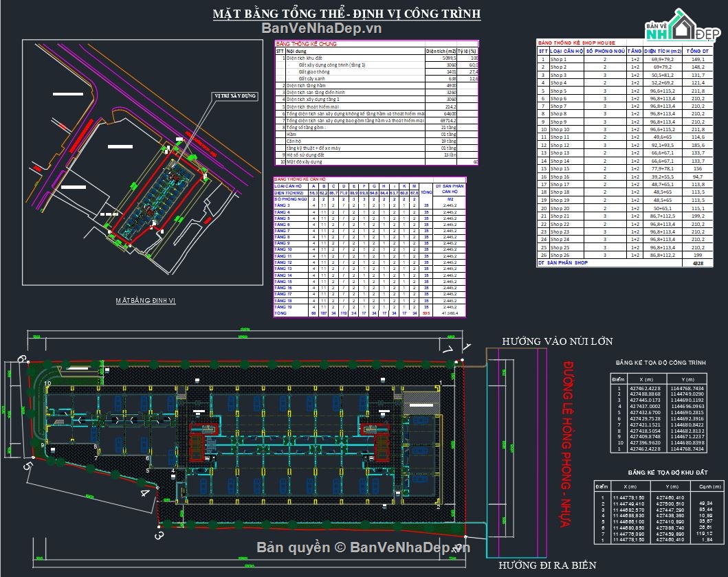728x577 pixels.
Task: Click the 'HƯỚNG ĐI RA BIỂN' direction label
Action: tap(548, 565)
